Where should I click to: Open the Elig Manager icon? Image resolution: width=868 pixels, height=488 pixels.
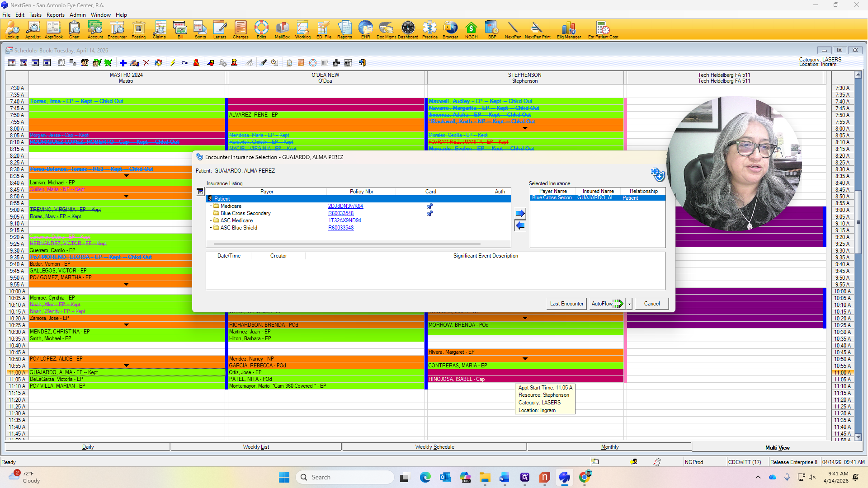pos(569,30)
